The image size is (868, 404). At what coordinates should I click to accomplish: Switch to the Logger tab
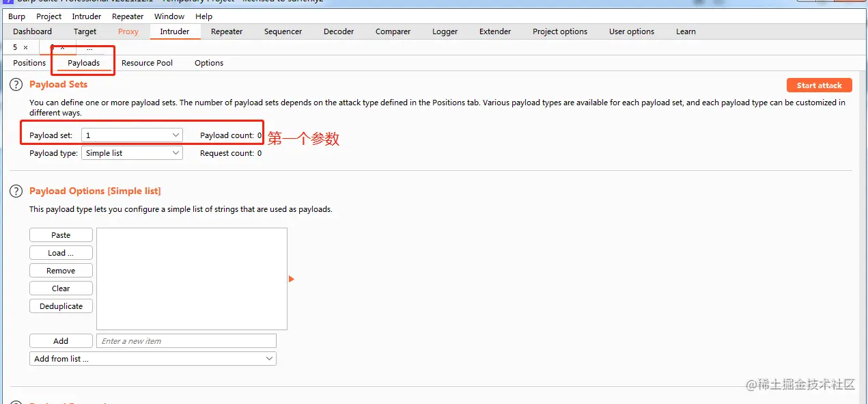tap(445, 31)
